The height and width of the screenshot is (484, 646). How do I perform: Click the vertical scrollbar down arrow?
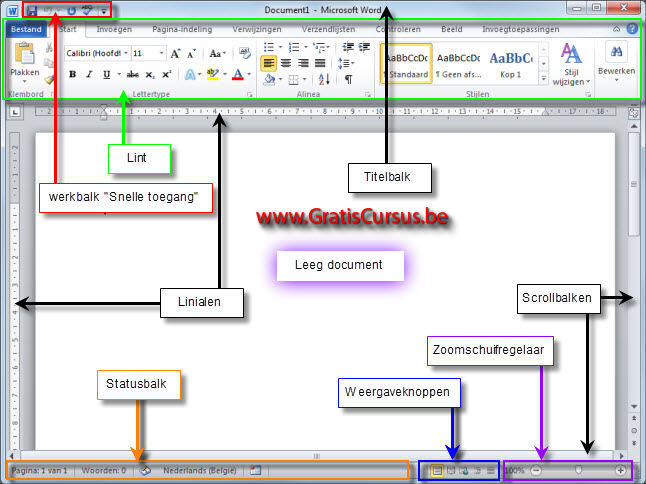pos(634,407)
